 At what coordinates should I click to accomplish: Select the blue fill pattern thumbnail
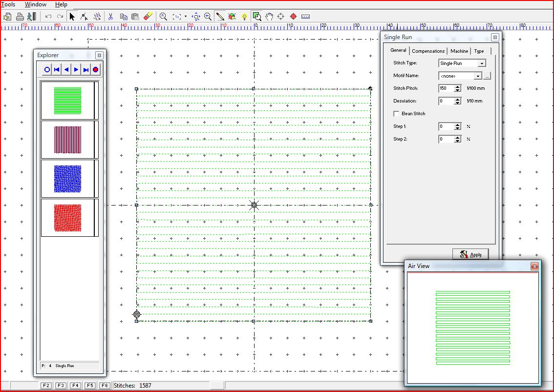click(67, 179)
